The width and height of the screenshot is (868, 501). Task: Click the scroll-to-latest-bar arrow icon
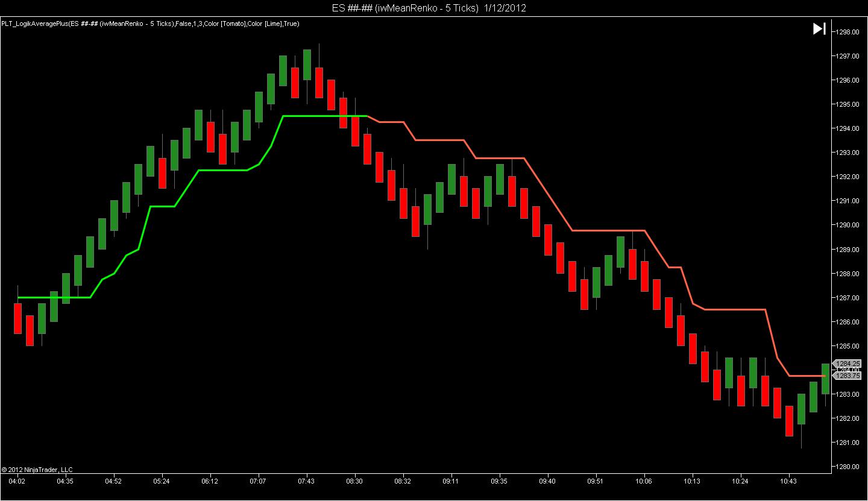pyautogui.click(x=819, y=29)
